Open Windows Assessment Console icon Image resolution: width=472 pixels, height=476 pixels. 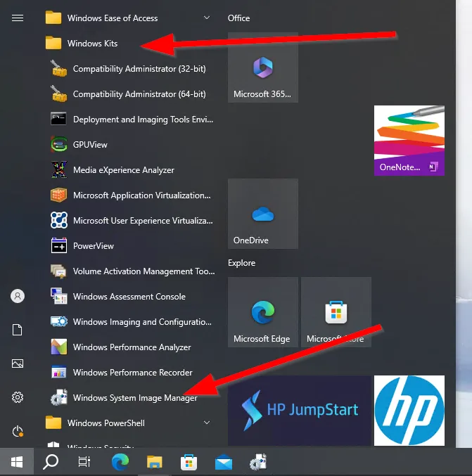point(58,296)
